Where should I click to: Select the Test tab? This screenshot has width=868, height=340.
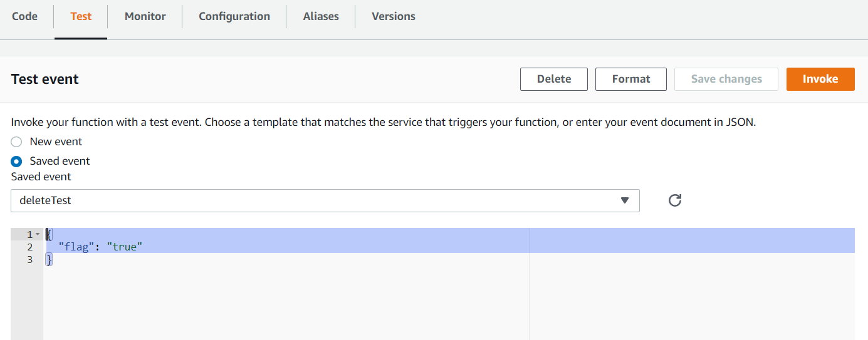click(x=81, y=16)
